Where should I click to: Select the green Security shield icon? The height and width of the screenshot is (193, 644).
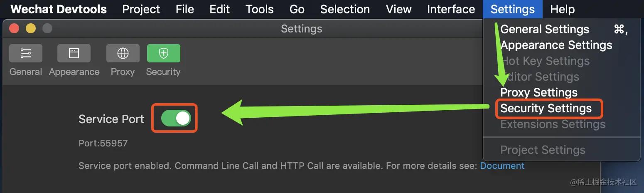163,53
